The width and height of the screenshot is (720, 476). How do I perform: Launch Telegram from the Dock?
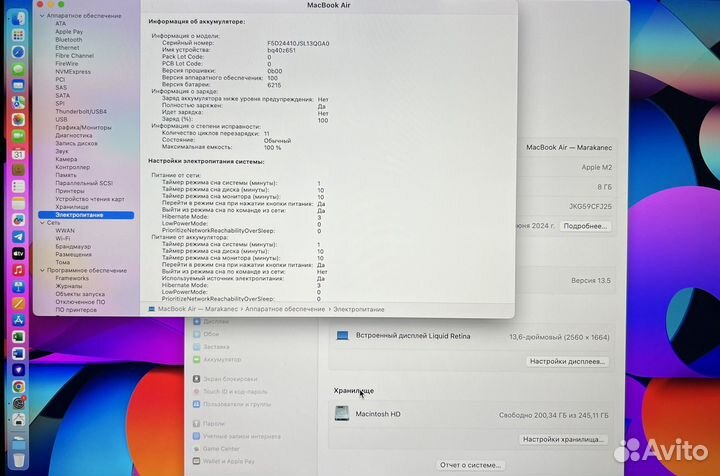(18, 237)
